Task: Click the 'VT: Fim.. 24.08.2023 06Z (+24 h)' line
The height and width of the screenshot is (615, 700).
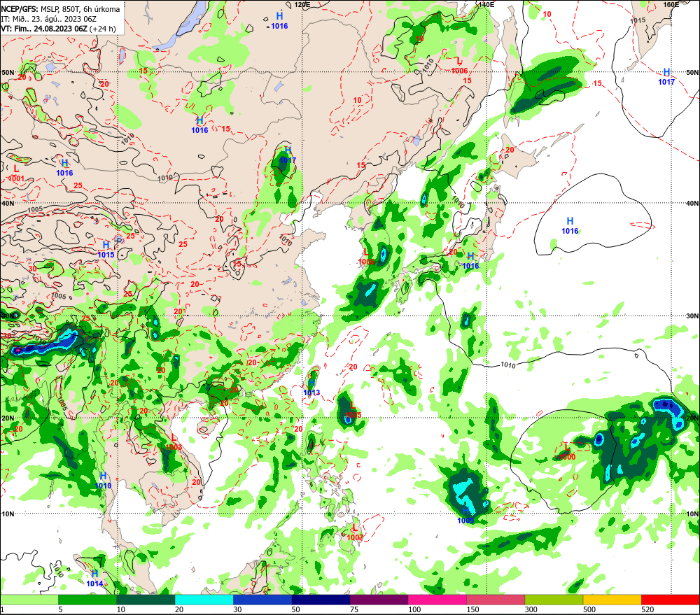Action: pos(59,29)
